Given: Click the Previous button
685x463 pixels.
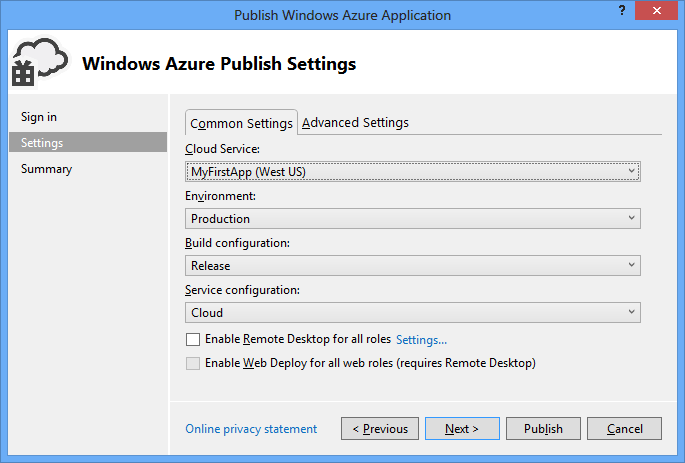Looking at the screenshot, I should coord(380,429).
